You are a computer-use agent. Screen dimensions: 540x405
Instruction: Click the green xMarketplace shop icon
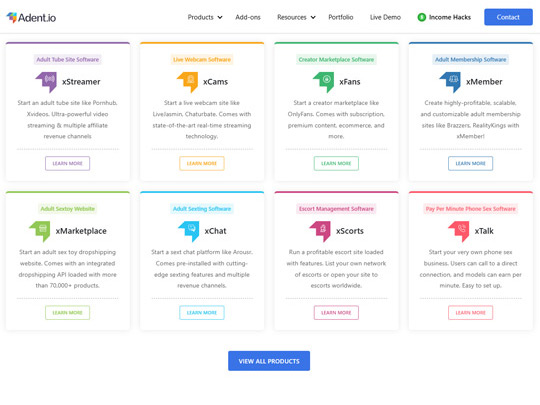40,231
